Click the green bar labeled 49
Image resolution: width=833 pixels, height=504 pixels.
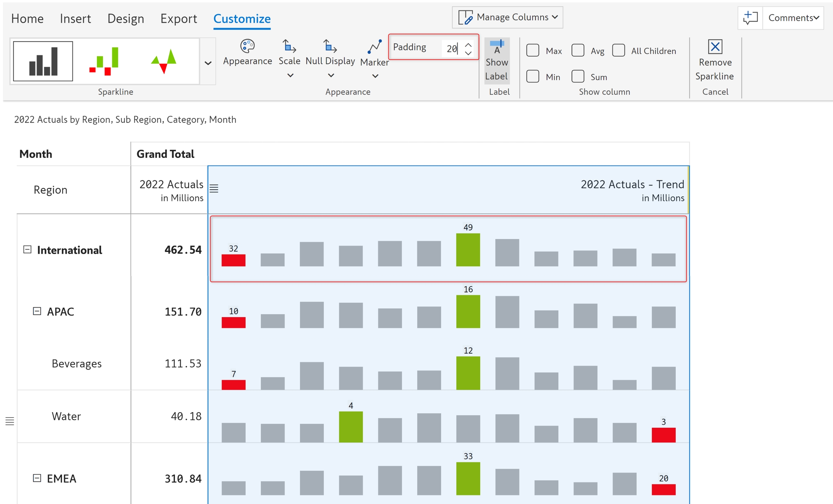(x=468, y=249)
